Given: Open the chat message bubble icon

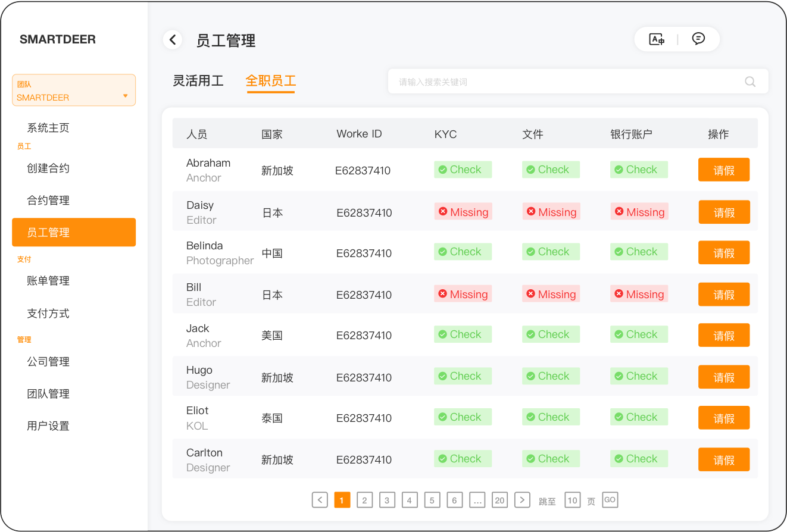Looking at the screenshot, I should [698, 39].
